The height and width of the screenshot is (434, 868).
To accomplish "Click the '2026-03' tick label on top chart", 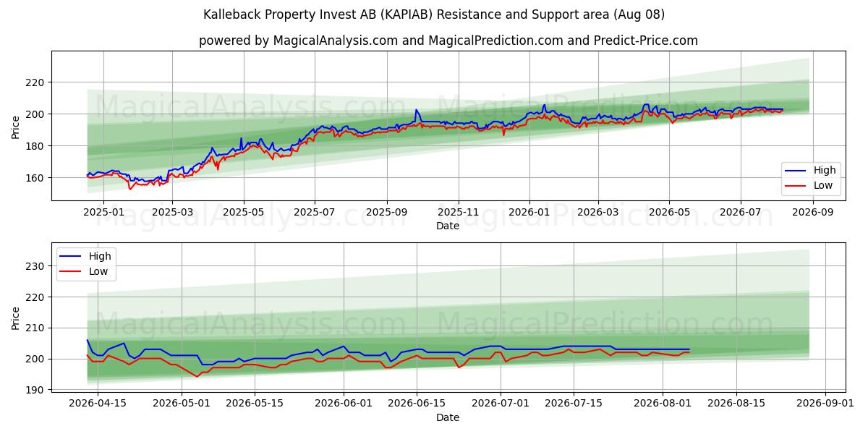I will (x=597, y=213).
